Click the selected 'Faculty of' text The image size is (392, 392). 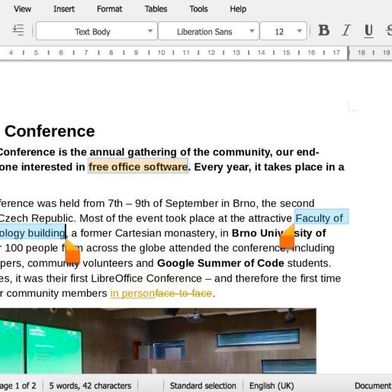[319, 218]
